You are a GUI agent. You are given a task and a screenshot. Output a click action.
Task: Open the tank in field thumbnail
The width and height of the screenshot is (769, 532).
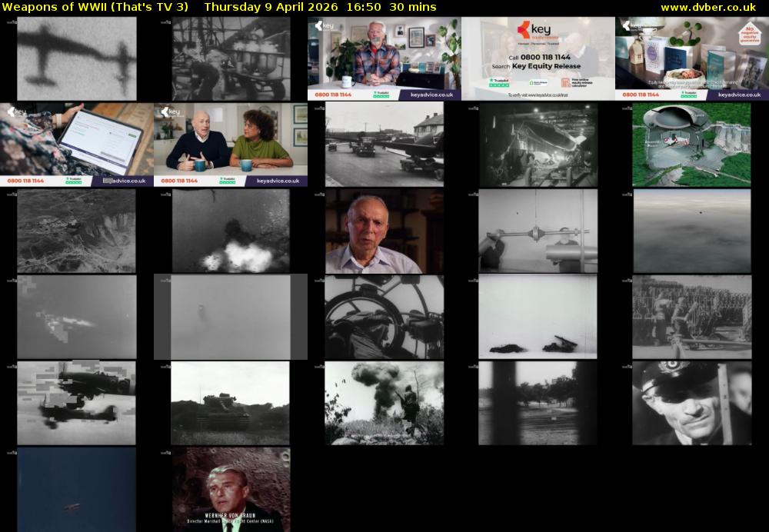231,403
